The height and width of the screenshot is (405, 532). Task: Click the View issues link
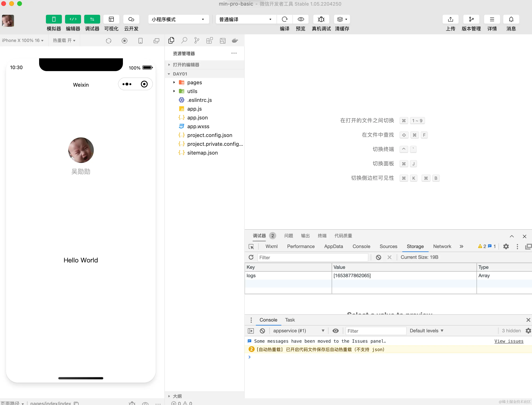[x=509, y=341]
